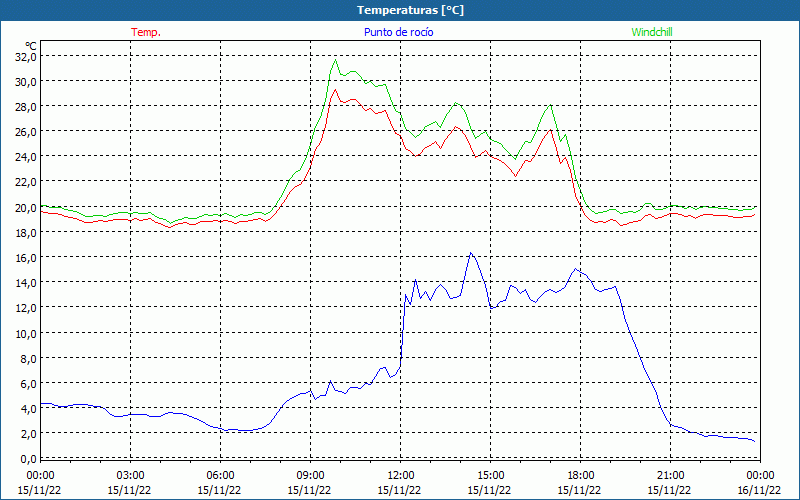
Task: Click the 24,0 value on the y-axis
Action: [x=26, y=157]
